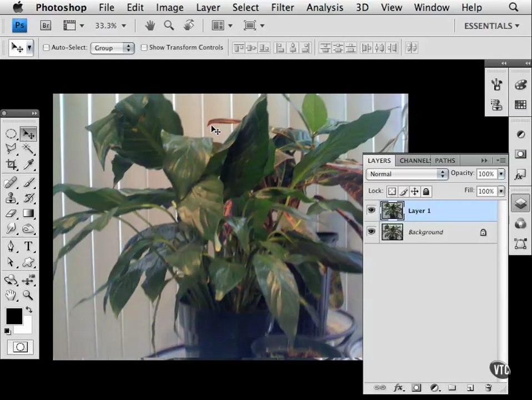The width and height of the screenshot is (532, 400).
Task: Switch to the Channels tab
Action: point(415,161)
